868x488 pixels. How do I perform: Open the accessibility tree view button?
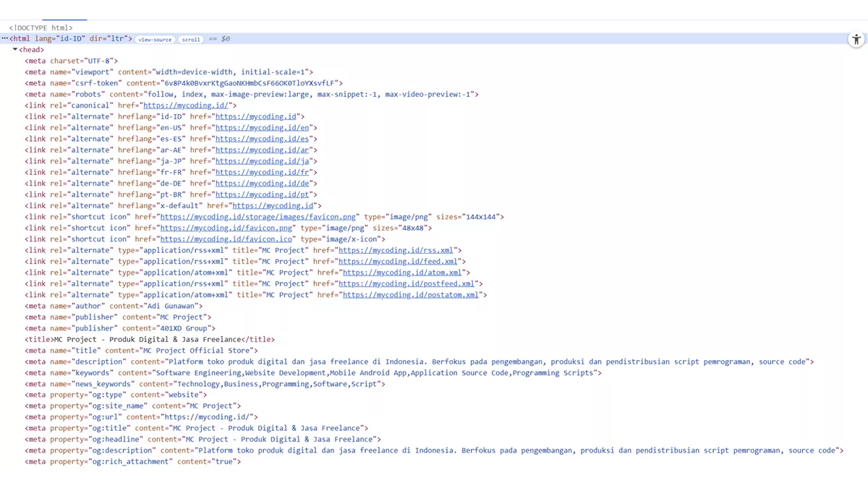(856, 40)
